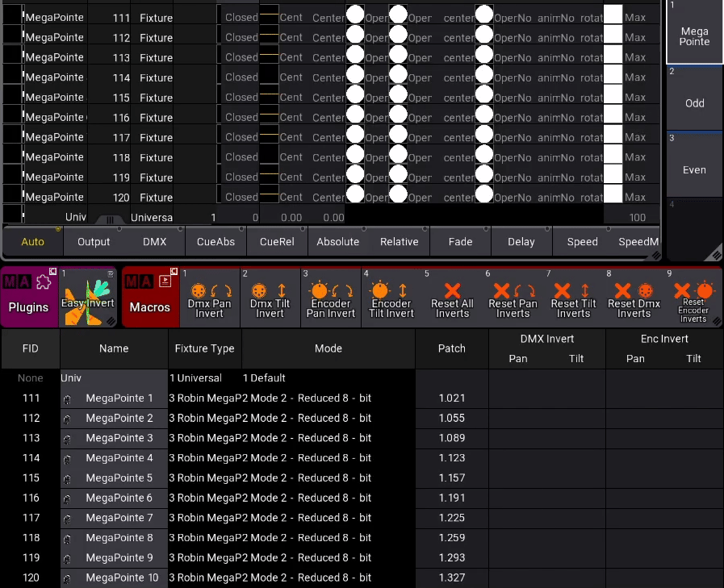Select the Fade layer tab
The width and height of the screenshot is (724, 588).
pos(460,241)
